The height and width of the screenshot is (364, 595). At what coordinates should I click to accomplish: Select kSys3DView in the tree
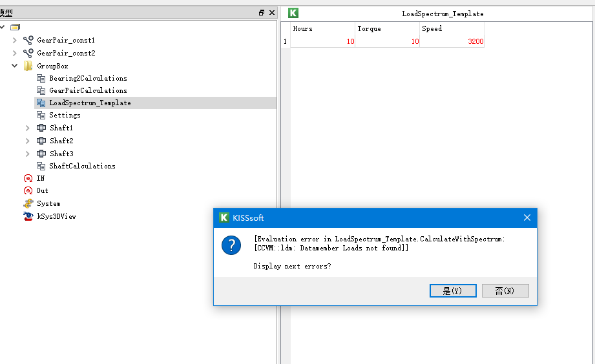56,216
